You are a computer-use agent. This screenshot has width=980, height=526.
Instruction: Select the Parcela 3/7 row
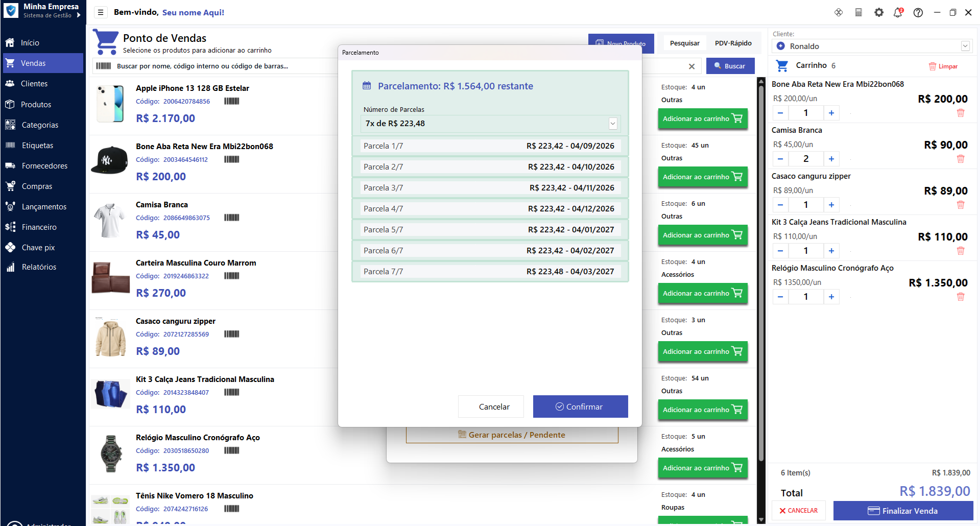click(490, 188)
